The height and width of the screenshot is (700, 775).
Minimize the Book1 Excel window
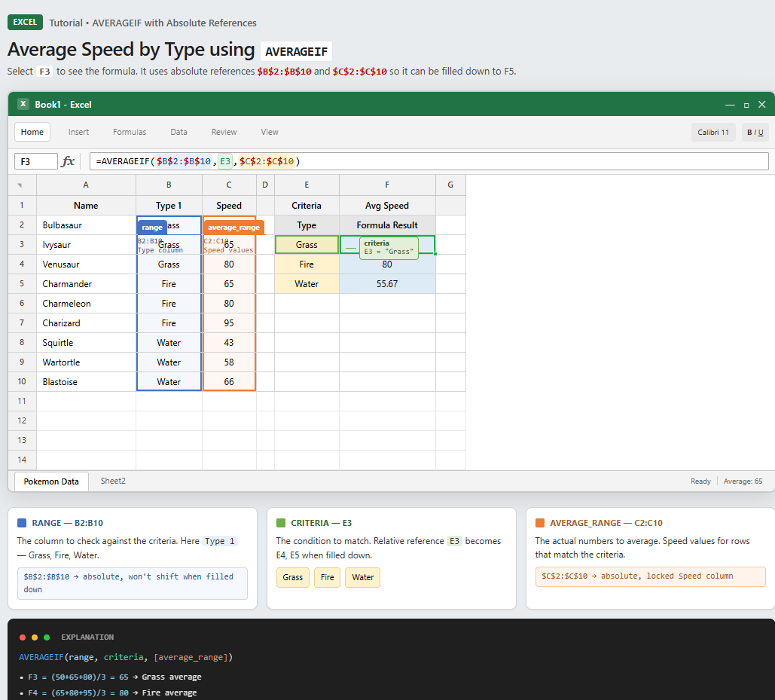click(x=730, y=105)
